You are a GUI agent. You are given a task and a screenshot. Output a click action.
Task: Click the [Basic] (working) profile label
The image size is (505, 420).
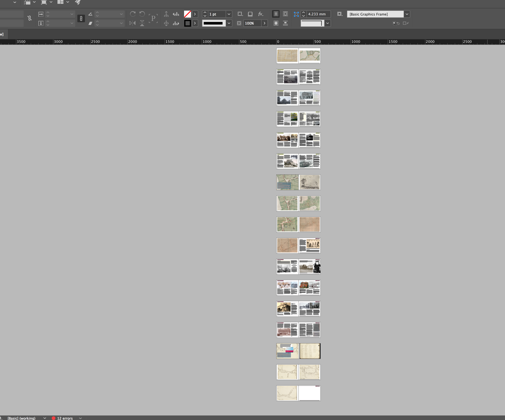click(x=21, y=418)
